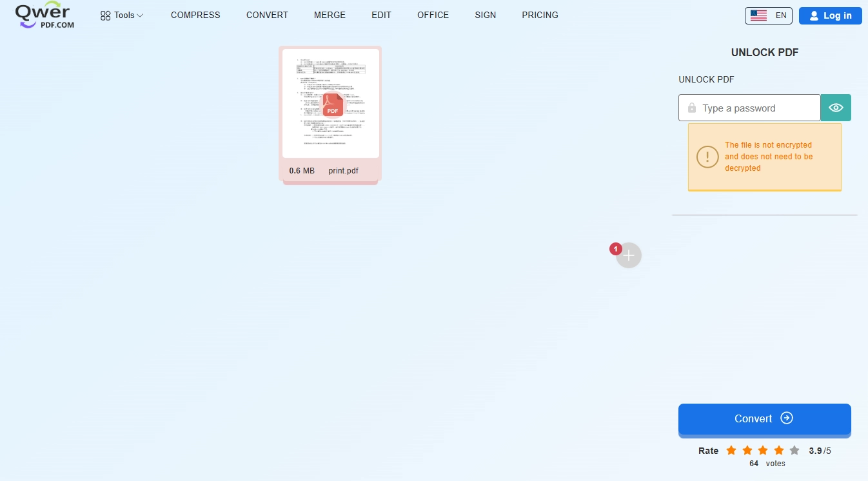
Task: Open the MERGE menu
Action: click(330, 15)
